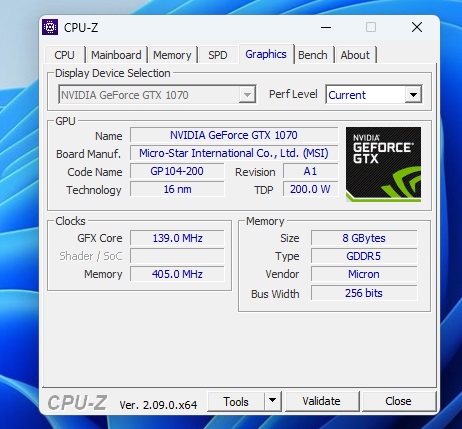Expand the Perf Level Current combo box
The image size is (462, 429).
tap(413, 95)
